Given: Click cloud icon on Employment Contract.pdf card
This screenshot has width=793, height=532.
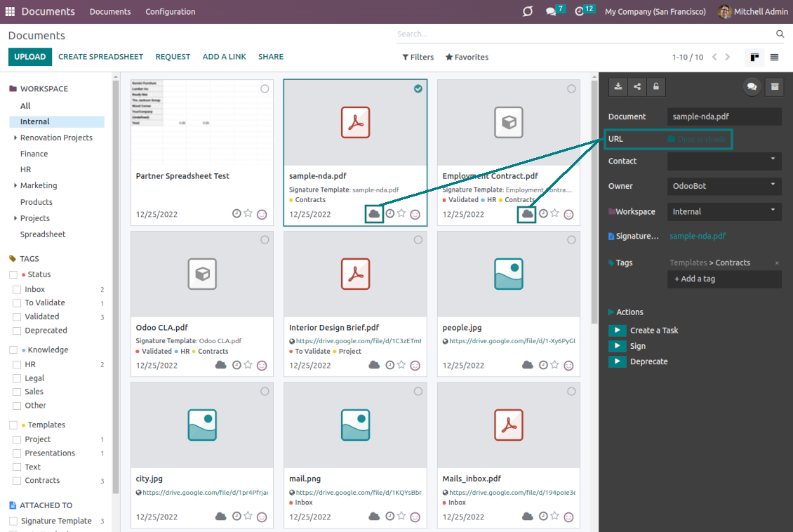Looking at the screenshot, I should point(527,214).
